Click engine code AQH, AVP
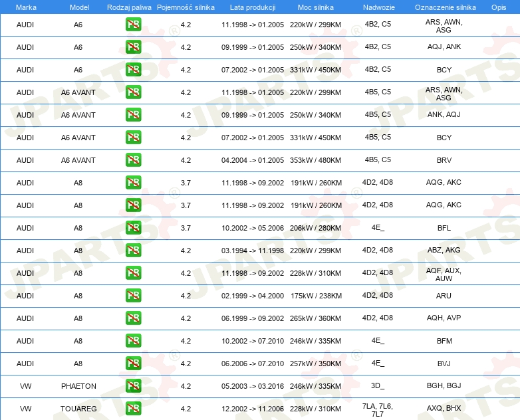 click(444, 318)
